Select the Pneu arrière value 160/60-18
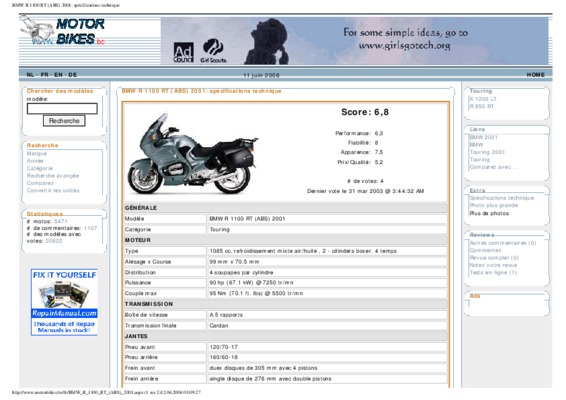 (224, 357)
